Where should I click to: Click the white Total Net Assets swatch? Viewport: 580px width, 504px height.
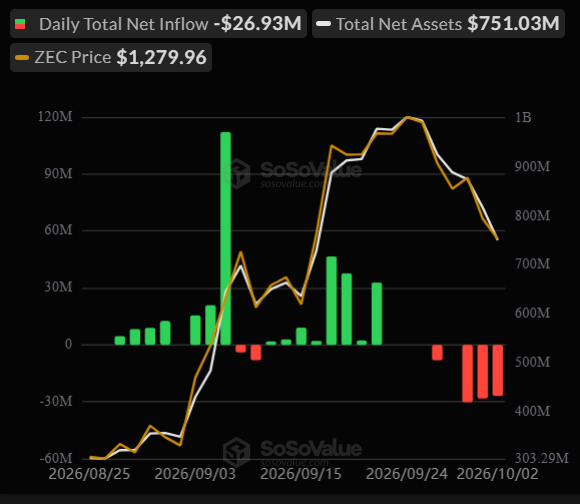pos(324,24)
